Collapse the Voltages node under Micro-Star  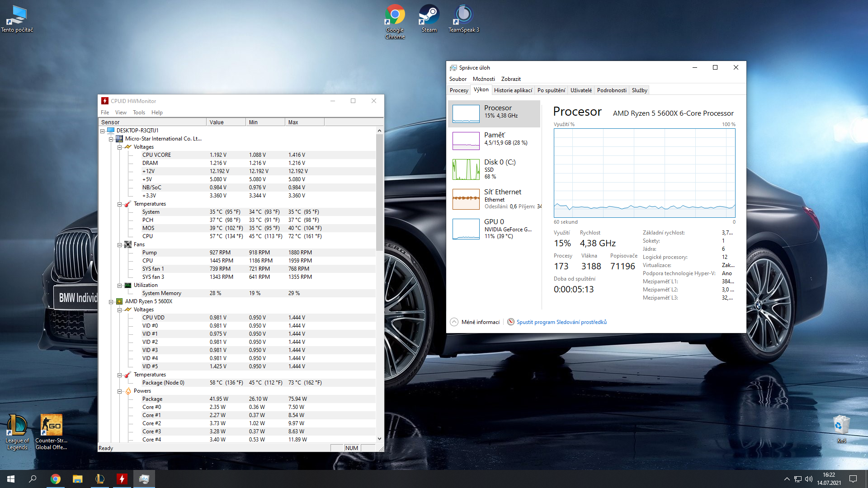(120, 147)
